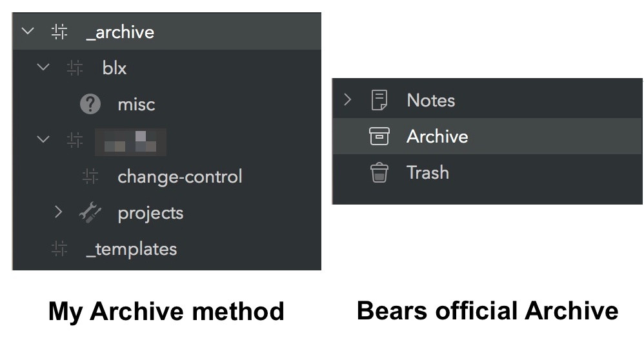Click the Archive box icon
Viewport: 644px width, 362px height.
click(379, 136)
